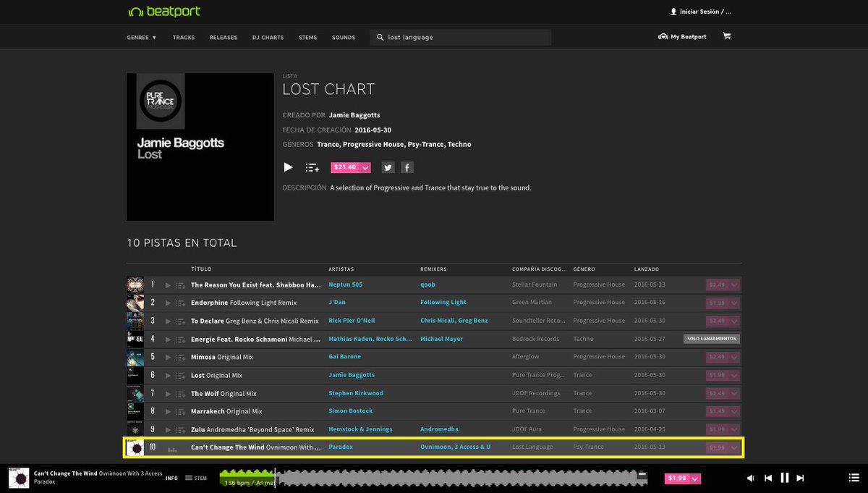The height and width of the screenshot is (493, 868).
Task: Open the DJ CHARTS menu item
Action: 268,37
